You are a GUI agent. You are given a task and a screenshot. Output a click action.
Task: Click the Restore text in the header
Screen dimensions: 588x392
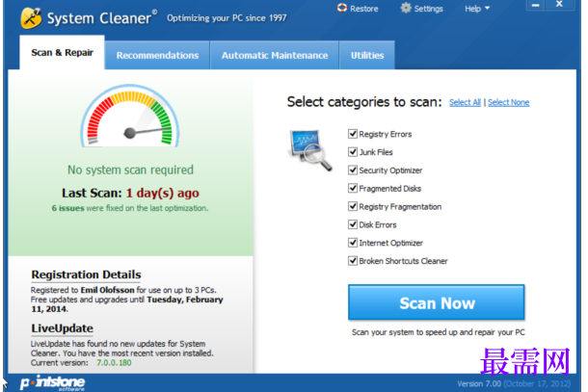pyautogui.click(x=363, y=9)
